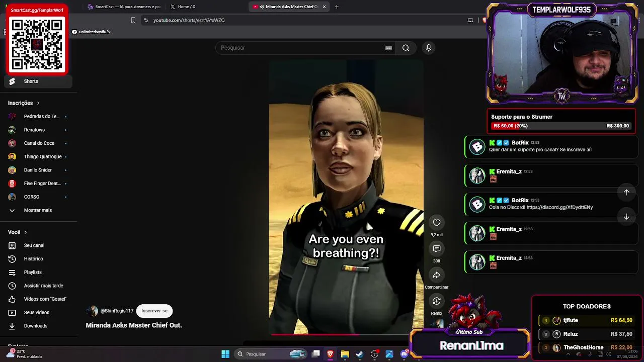Screen dimensions: 644x362
Task: Open Thiago Quatroque channel
Action: 38,156
